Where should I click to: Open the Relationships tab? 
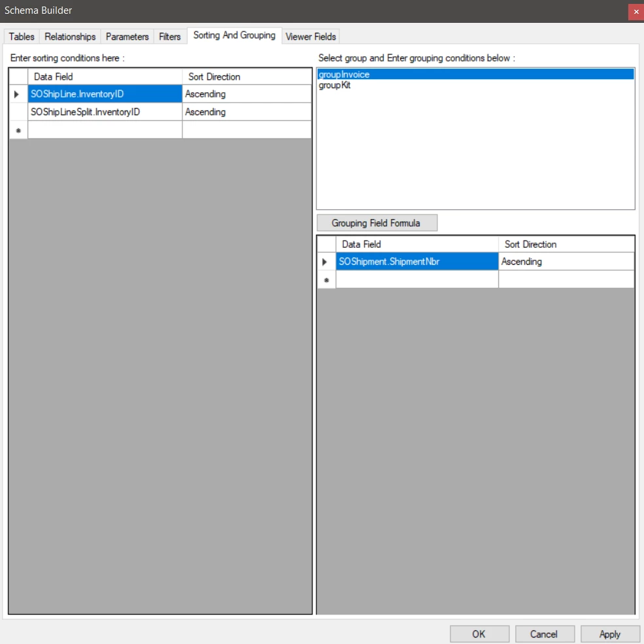coord(69,37)
